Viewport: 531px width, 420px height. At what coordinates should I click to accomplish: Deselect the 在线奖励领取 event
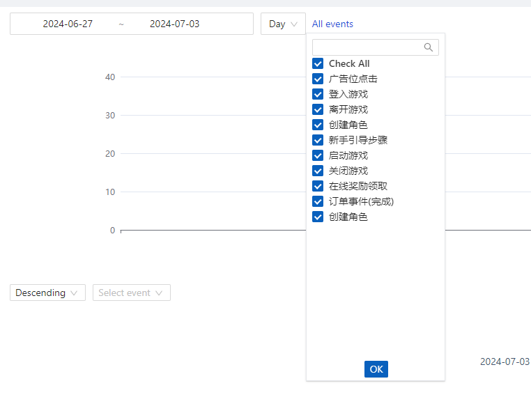point(318,186)
